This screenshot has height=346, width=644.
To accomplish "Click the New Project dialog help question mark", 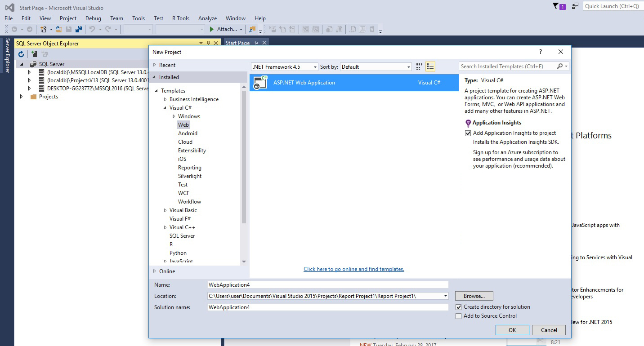I will click(541, 52).
